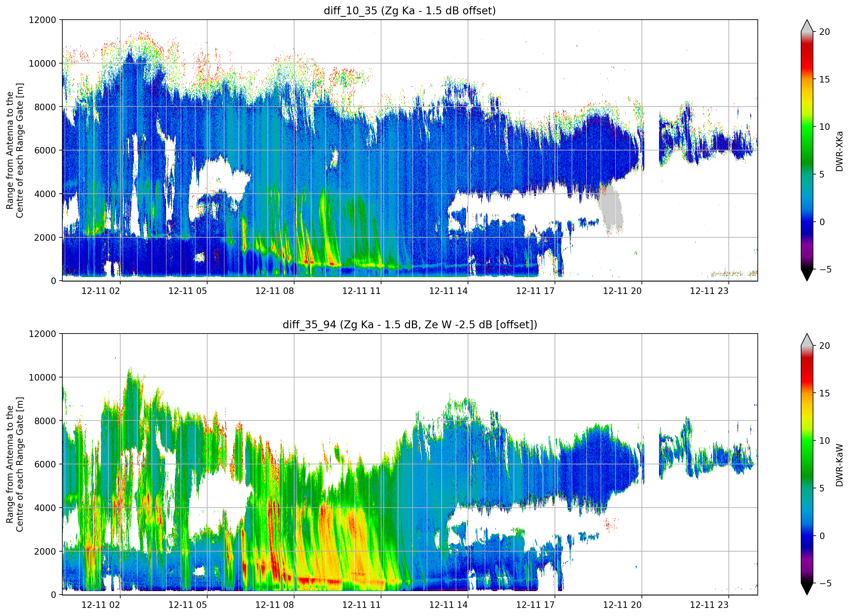Click the black under-range arrow below the DWR-XKa colorbar
This screenshot has width=850, height=616.
click(807, 275)
